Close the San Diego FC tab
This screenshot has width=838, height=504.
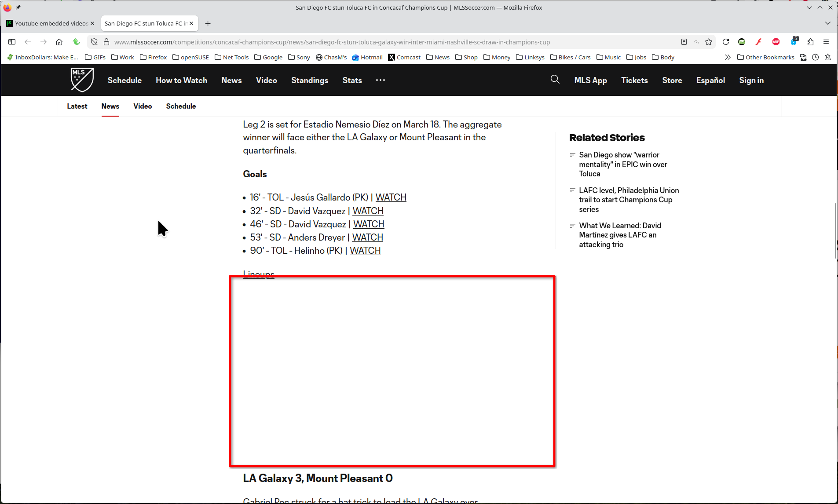(x=191, y=24)
